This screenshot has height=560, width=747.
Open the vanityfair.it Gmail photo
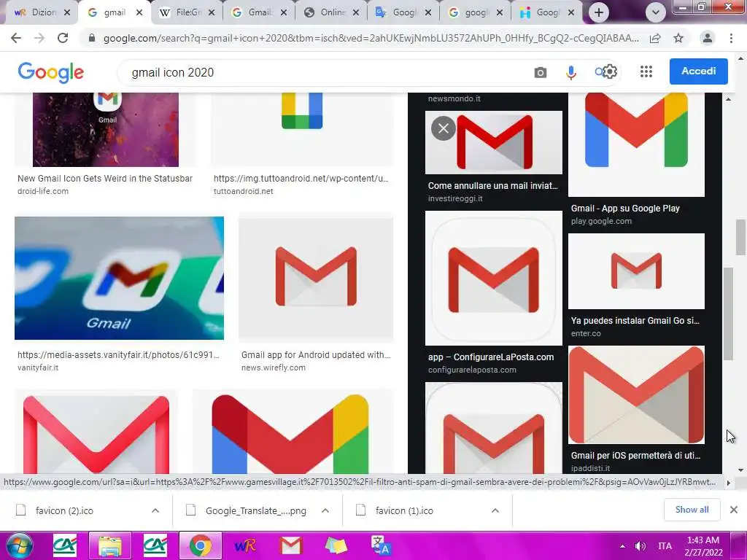[119, 278]
